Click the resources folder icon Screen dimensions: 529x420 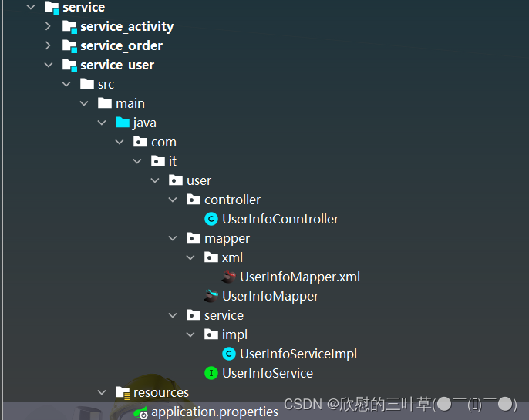click(123, 392)
